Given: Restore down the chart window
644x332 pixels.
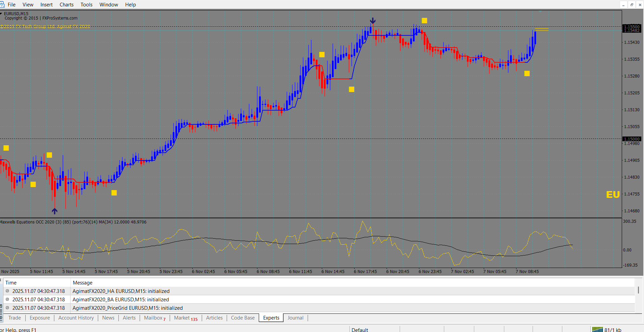Looking at the screenshot, I should (x=632, y=5).
